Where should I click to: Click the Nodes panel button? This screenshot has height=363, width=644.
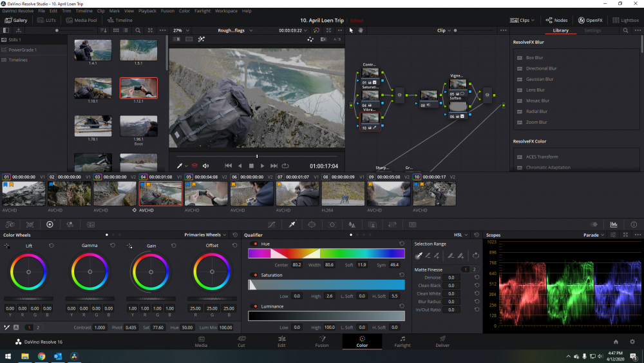(x=558, y=20)
